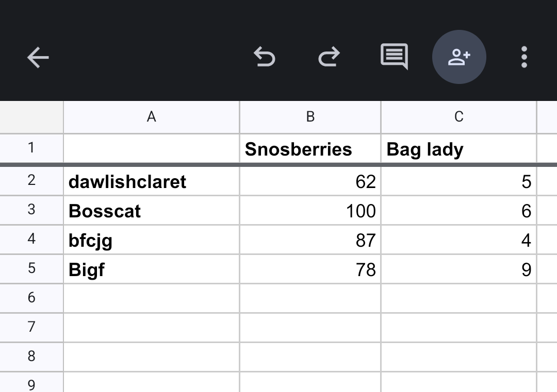The width and height of the screenshot is (557, 392).
Task: Select the dawlishclaret cell
Action: tap(151, 181)
